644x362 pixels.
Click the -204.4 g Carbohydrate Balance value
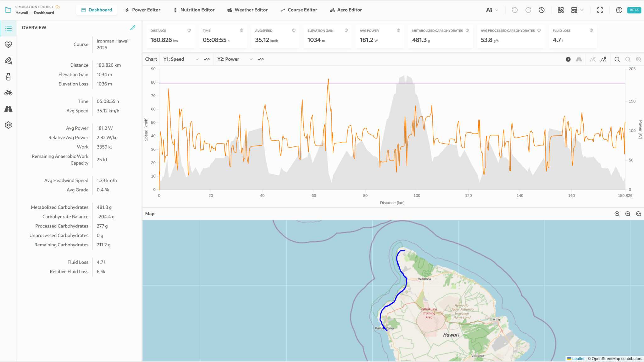click(106, 217)
